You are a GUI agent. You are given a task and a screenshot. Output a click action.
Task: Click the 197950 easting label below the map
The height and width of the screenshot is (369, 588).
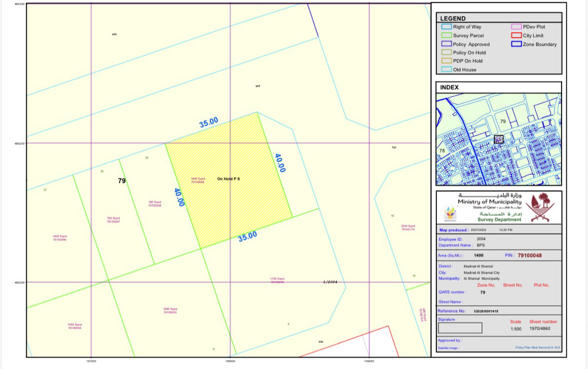pyautogui.click(x=91, y=361)
